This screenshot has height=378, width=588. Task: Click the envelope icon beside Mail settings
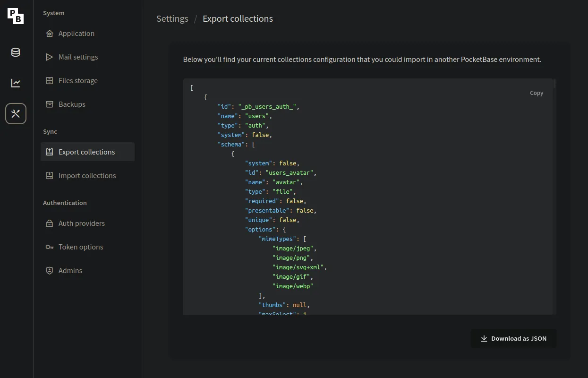[x=50, y=57]
